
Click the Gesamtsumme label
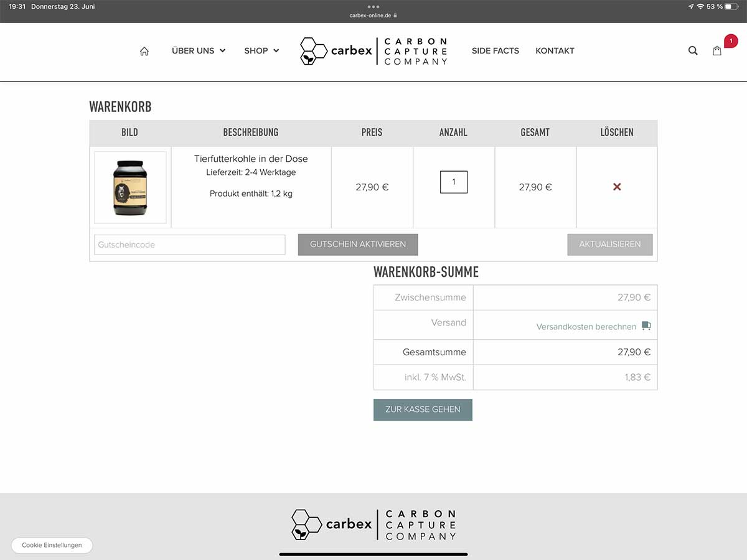pyautogui.click(x=435, y=352)
